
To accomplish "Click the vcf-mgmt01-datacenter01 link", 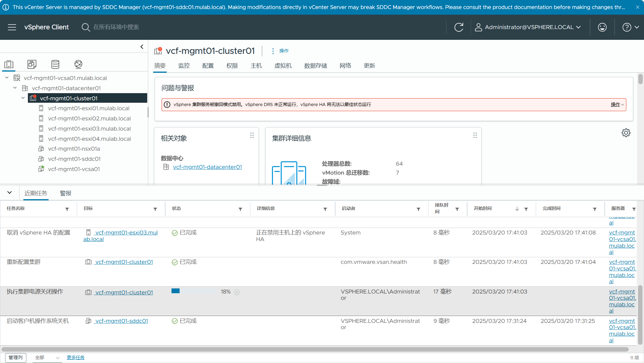I will click(207, 167).
